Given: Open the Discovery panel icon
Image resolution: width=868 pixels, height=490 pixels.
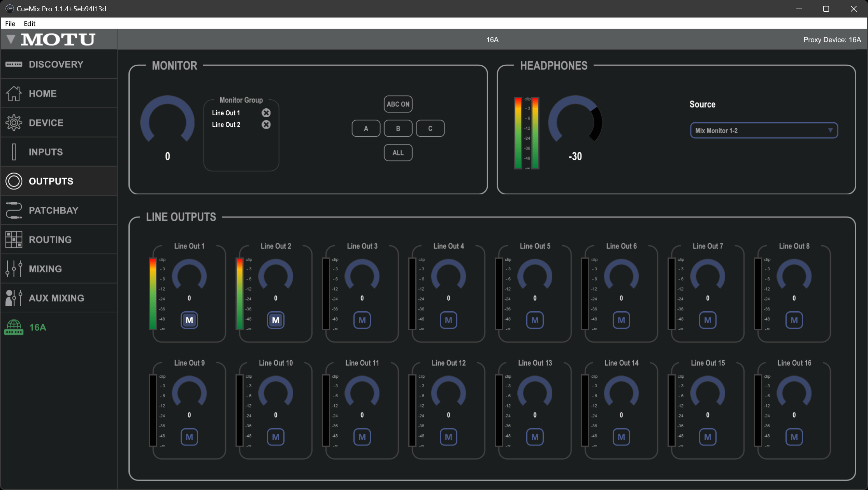Looking at the screenshot, I should coord(14,64).
